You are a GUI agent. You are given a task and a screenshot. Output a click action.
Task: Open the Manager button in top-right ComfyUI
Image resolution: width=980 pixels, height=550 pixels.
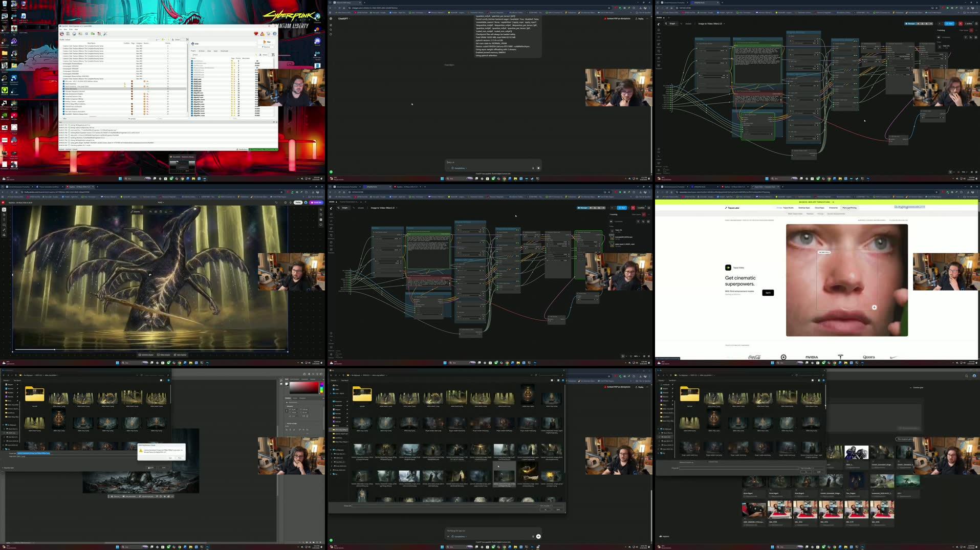(910, 24)
